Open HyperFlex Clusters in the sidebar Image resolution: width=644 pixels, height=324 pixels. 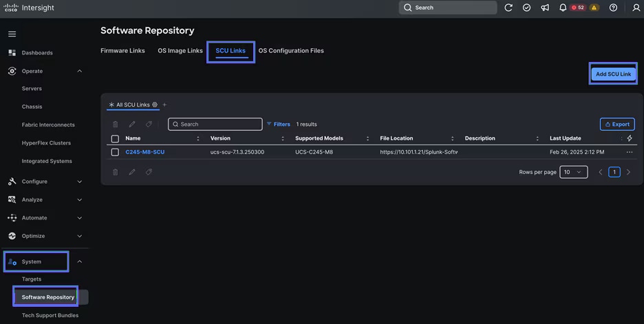(x=46, y=143)
